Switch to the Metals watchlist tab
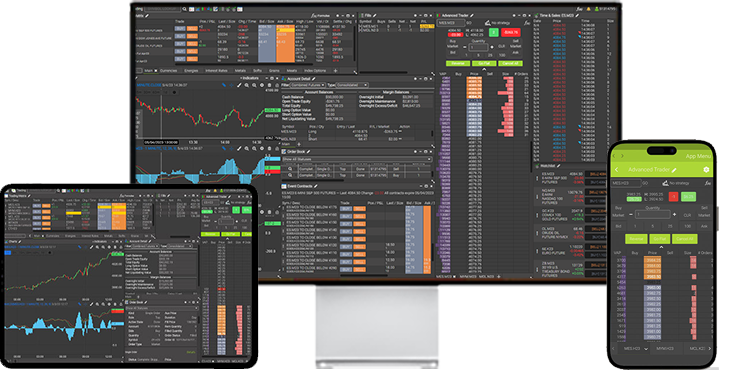Image resolution: width=731 pixels, height=371 pixels. click(240, 71)
